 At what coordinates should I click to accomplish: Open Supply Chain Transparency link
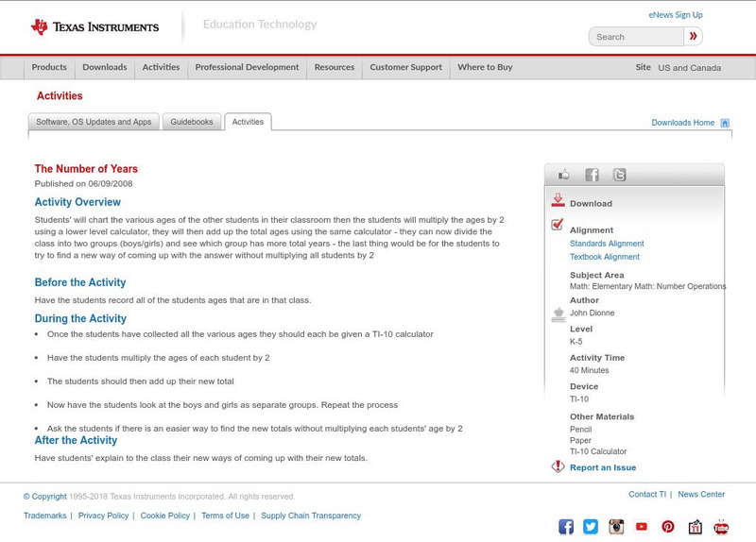(x=311, y=516)
